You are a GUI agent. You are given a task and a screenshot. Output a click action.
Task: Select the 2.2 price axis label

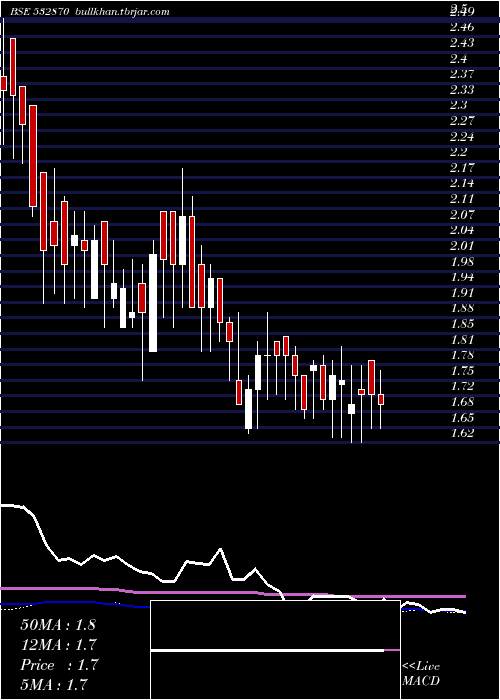point(458,152)
